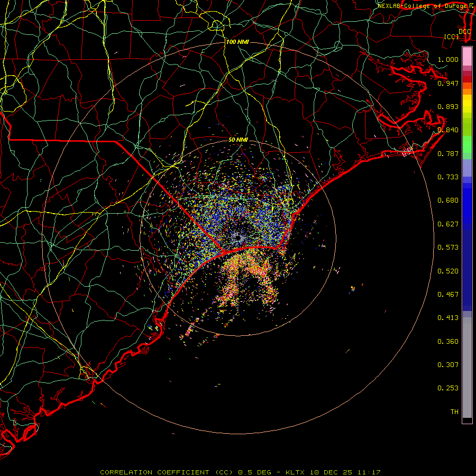Select the 0.253 scale value
This screenshot has width=476, height=476.
click(x=448, y=388)
